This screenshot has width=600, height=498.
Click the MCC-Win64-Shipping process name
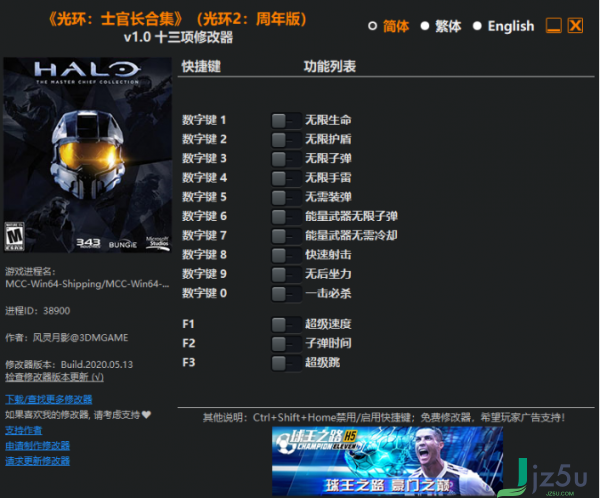pos(87,284)
